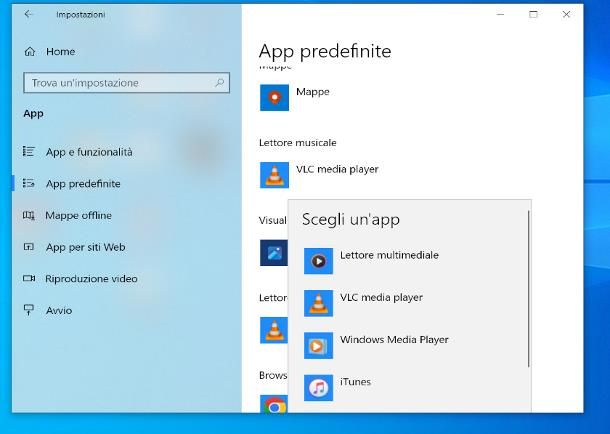The height and width of the screenshot is (434, 610).
Task: Click the Scegli un'app popup scrollbar
Action: (529, 289)
